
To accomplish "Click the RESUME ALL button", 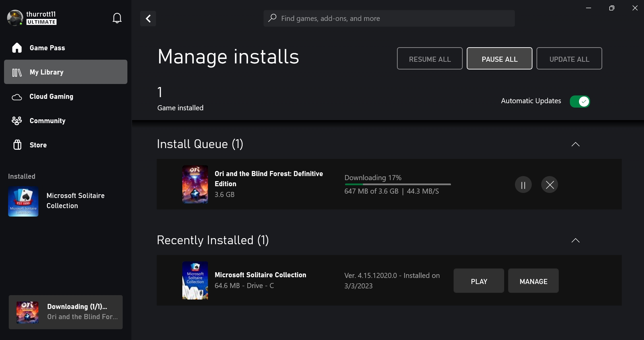I will pyautogui.click(x=430, y=59).
